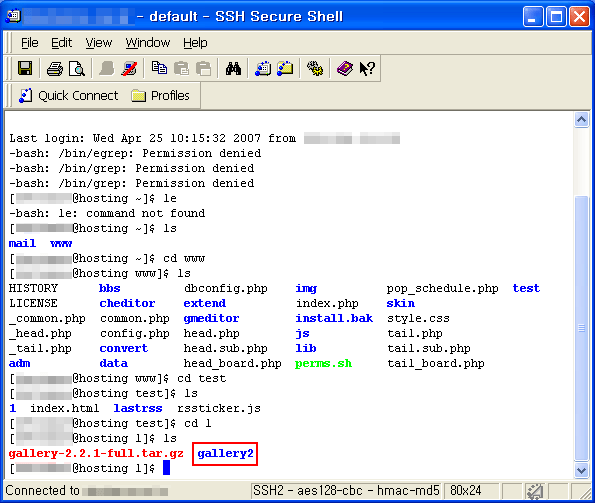Click 'index.html' in the test listing

[65, 408]
